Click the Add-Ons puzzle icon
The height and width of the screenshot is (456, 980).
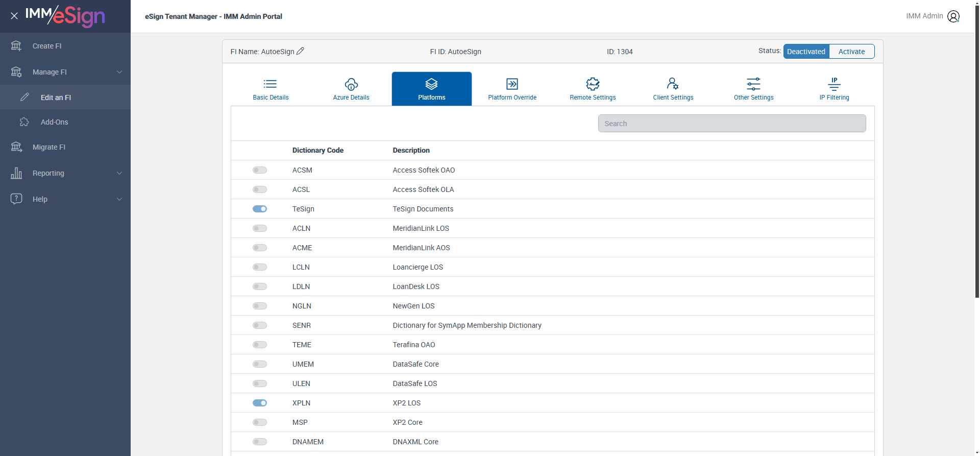click(x=24, y=122)
